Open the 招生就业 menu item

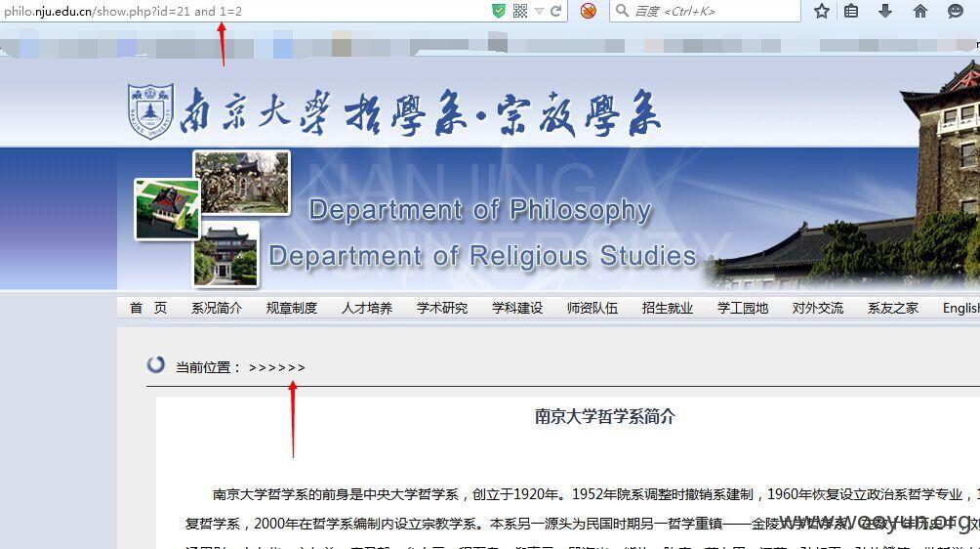coord(667,308)
